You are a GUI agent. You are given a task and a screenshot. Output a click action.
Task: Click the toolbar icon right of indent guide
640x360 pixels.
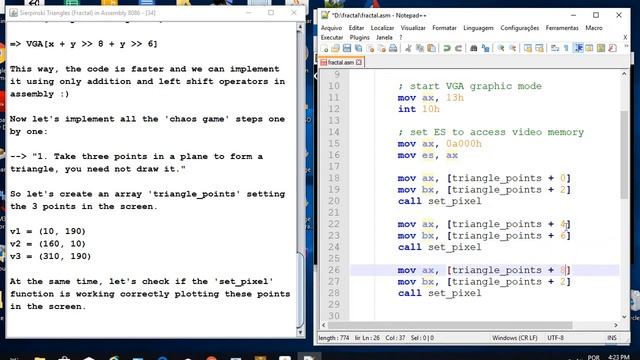tap(589, 48)
